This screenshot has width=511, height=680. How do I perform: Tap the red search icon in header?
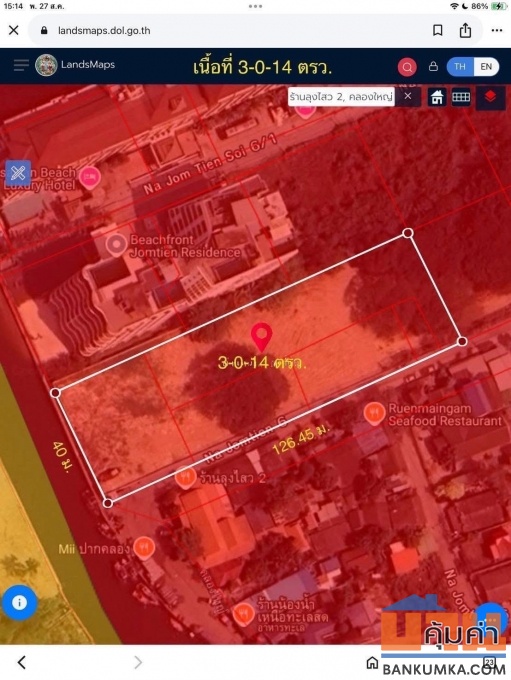point(407,67)
